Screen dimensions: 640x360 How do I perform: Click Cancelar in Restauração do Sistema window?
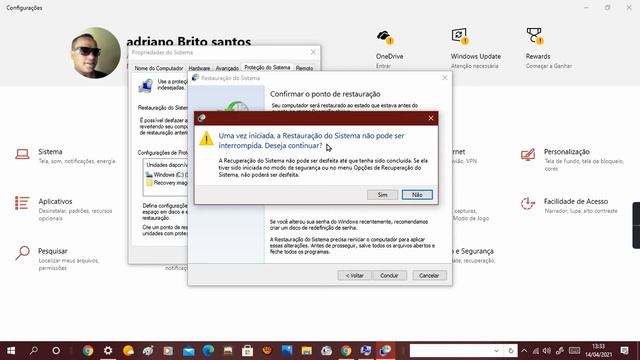click(429, 276)
